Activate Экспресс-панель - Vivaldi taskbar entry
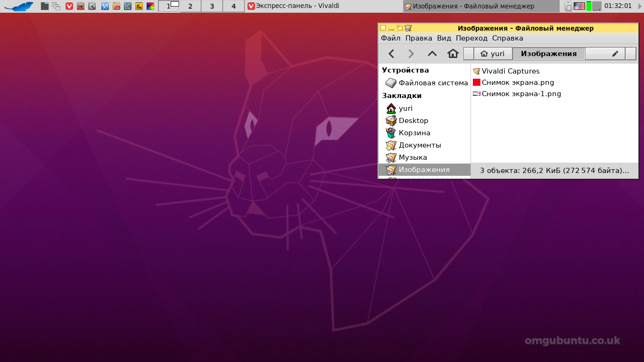The width and height of the screenshot is (644, 362). click(x=324, y=6)
